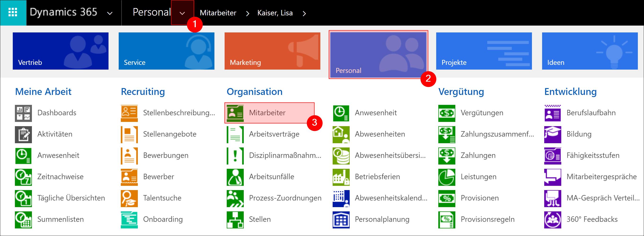Viewport: 644px width, 236px height.
Task: Click the Recruiting heading
Action: pos(143,92)
